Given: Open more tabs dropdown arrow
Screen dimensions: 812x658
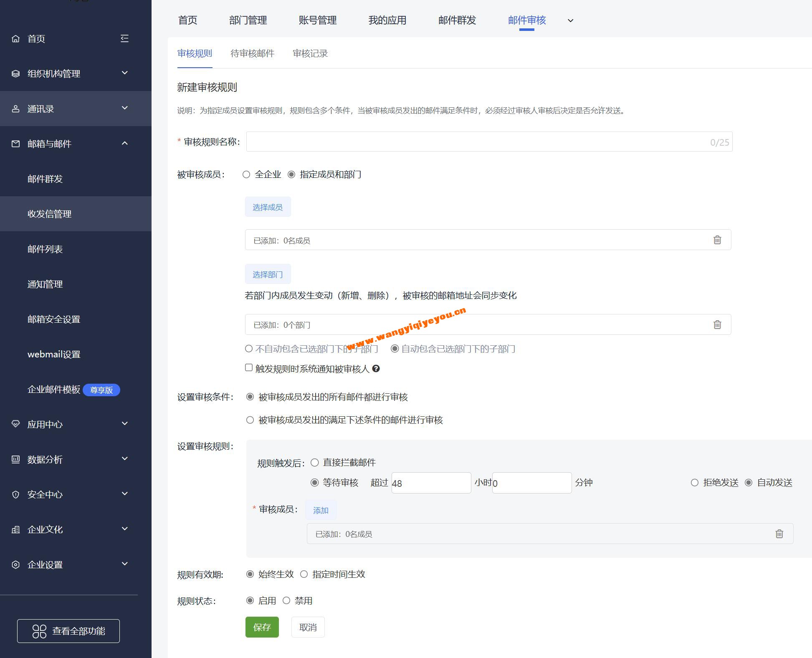Looking at the screenshot, I should 570,20.
